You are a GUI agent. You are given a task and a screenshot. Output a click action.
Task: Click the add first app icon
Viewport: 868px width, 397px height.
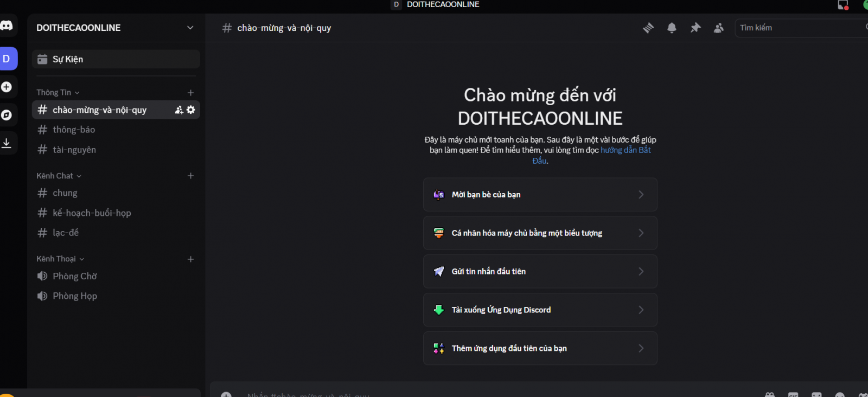(x=439, y=348)
